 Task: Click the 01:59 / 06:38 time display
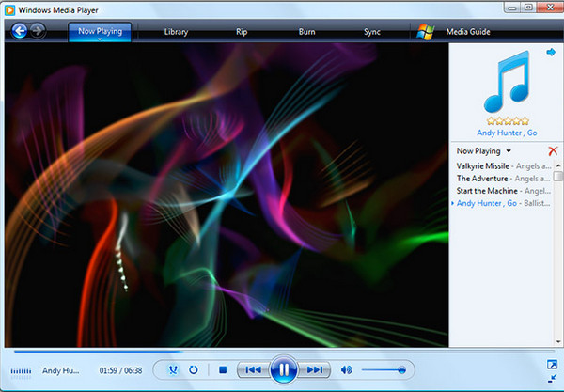pos(120,370)
